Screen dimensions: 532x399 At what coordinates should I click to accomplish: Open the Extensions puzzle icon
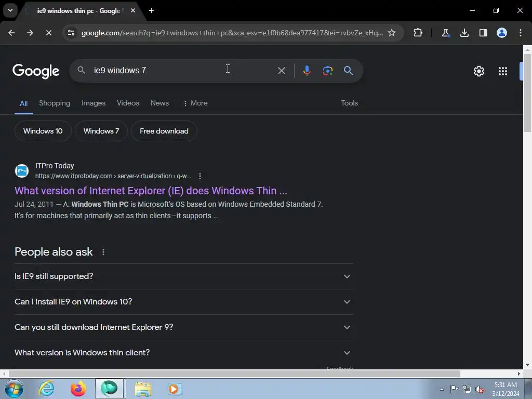pyautogui.click(x=418, y=33)
